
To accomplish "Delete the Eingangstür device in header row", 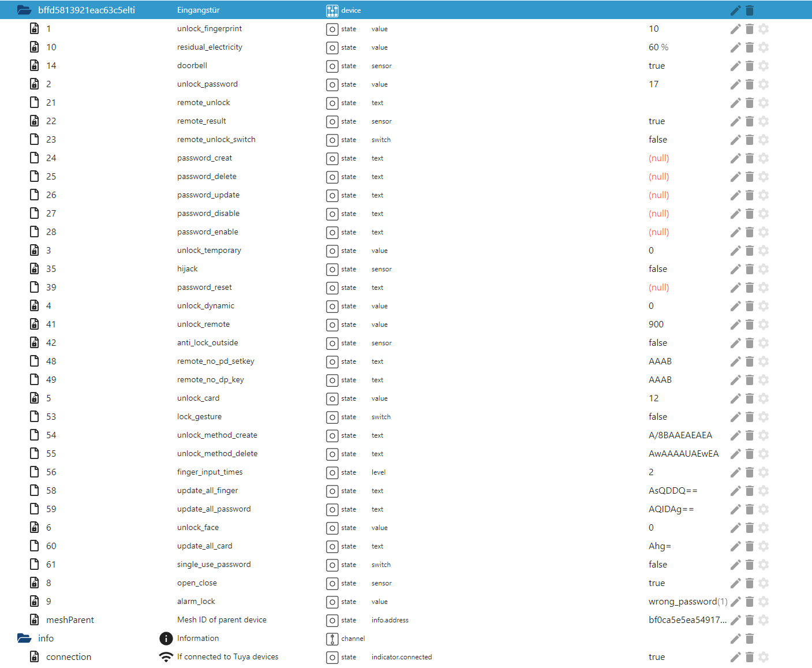I will 750,10.
